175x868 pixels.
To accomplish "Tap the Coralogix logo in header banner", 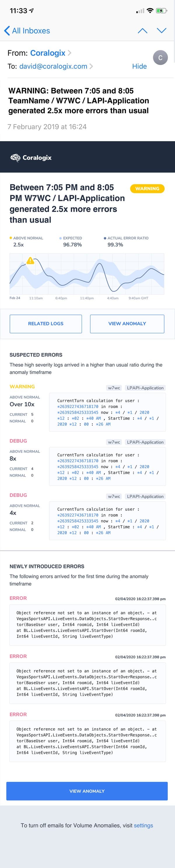I will point(31,157).
